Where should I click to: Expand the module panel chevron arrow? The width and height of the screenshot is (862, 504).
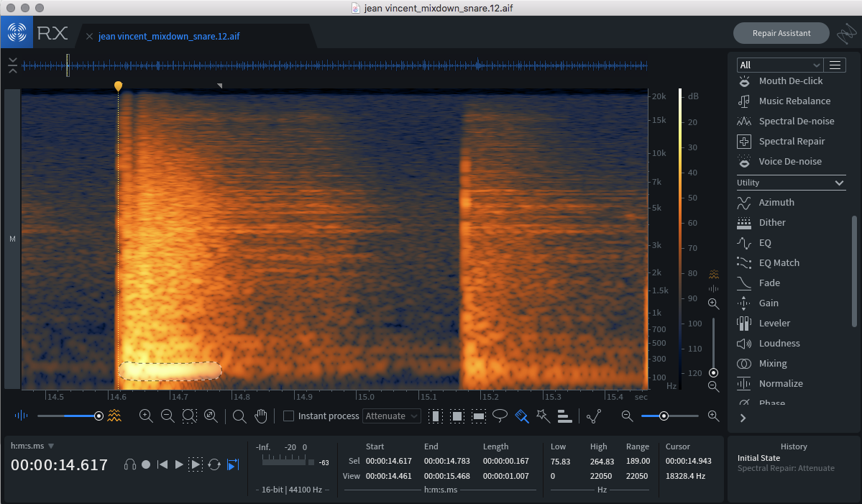coord(743,418)
